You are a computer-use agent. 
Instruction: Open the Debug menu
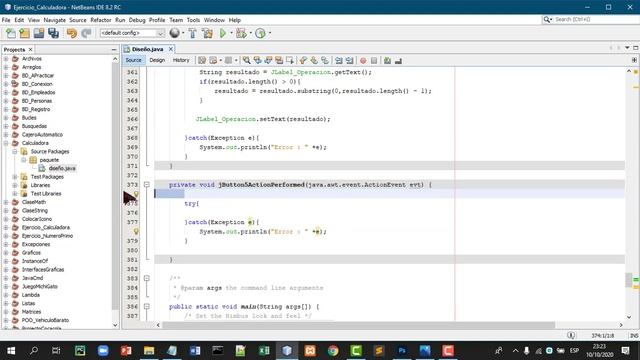tap(137, 20)
